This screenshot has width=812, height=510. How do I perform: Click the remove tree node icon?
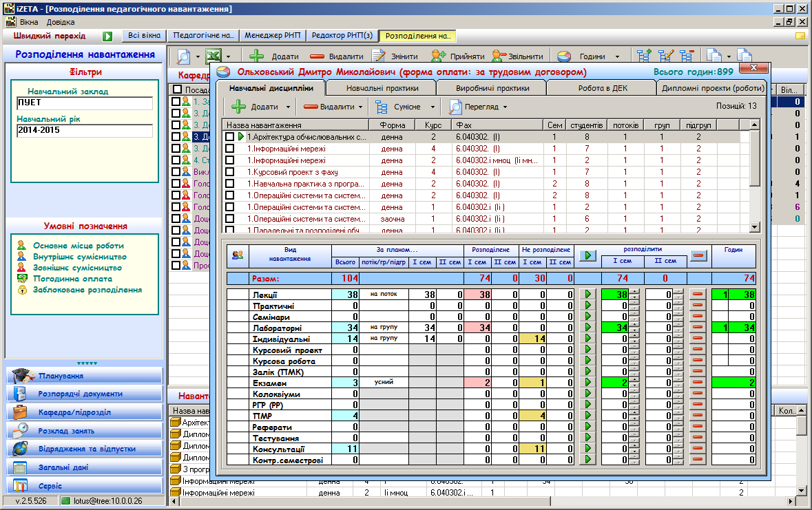(x=687, y=56)
